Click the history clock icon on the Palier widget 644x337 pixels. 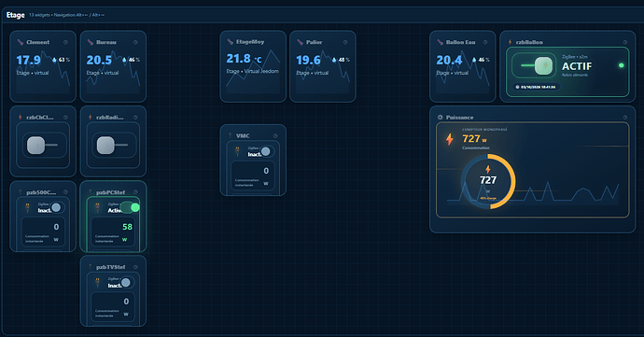[x=345, y=42]
